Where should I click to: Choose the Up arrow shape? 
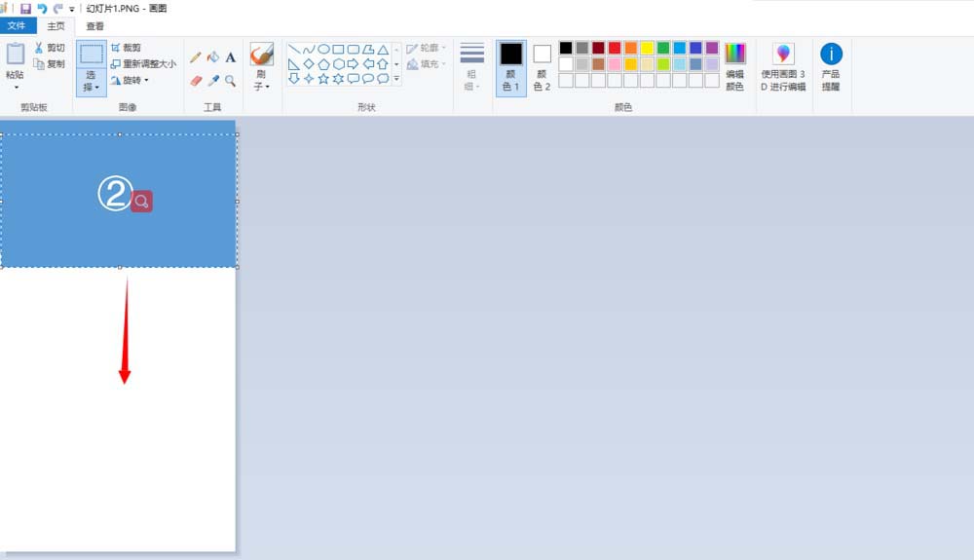pyautogui.click(x=383, y=64)
